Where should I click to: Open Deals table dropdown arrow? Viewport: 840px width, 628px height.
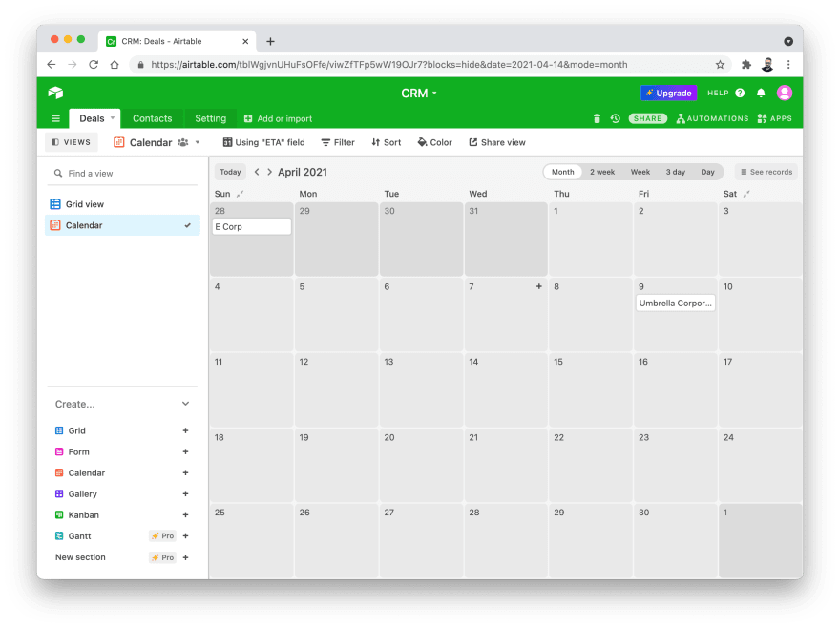click(113, 118)
